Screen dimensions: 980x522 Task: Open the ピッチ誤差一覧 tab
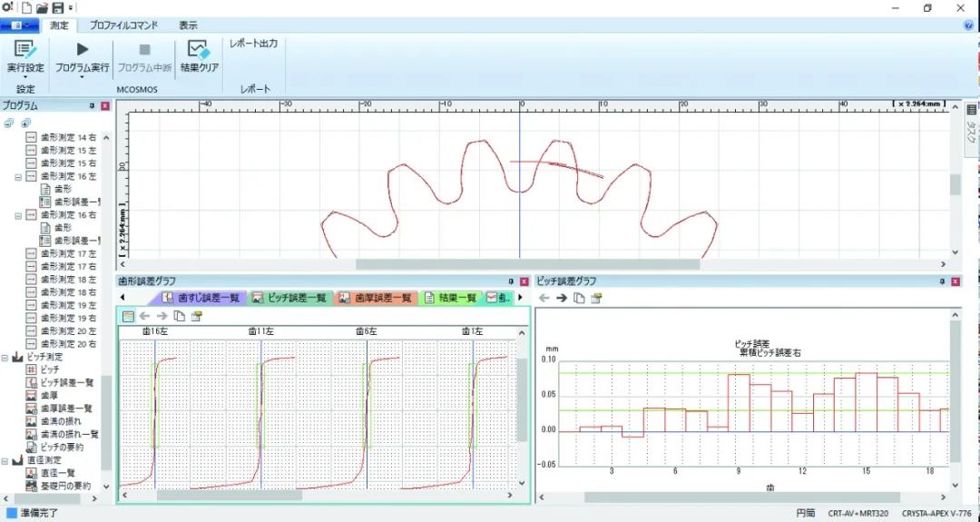pos(290,298)
